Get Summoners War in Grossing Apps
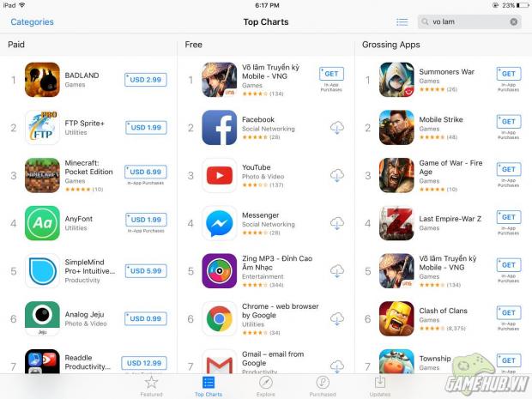The image size is (532, 399). (509, 74)
